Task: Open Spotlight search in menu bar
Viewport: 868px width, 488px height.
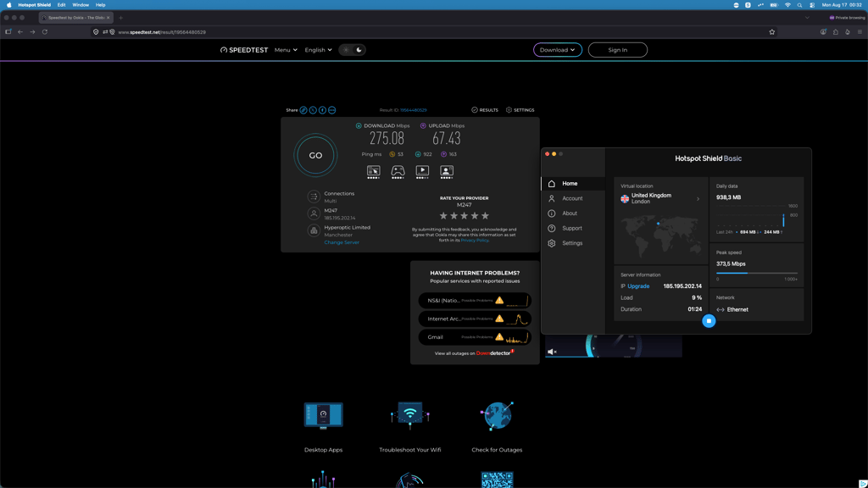Action: pos(799,5)
